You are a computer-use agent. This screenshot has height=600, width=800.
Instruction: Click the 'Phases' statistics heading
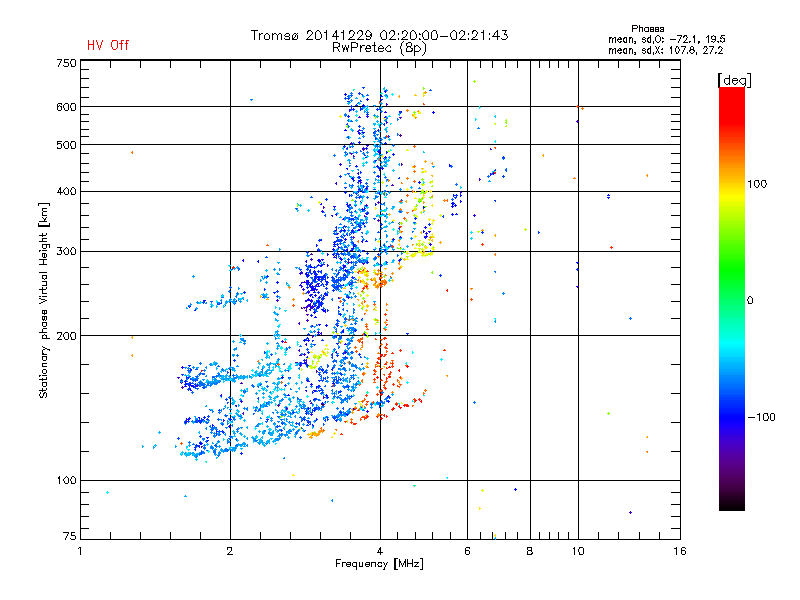pyautogui.click(x=647, y=29)
